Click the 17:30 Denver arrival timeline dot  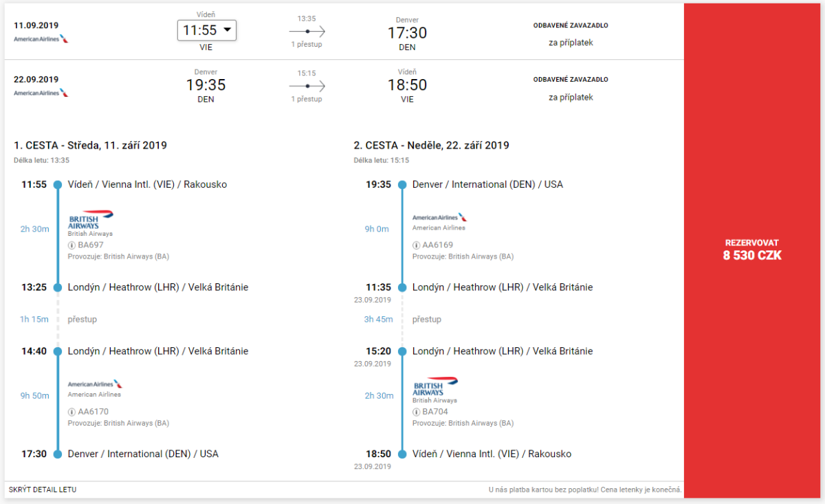(58, 454)
